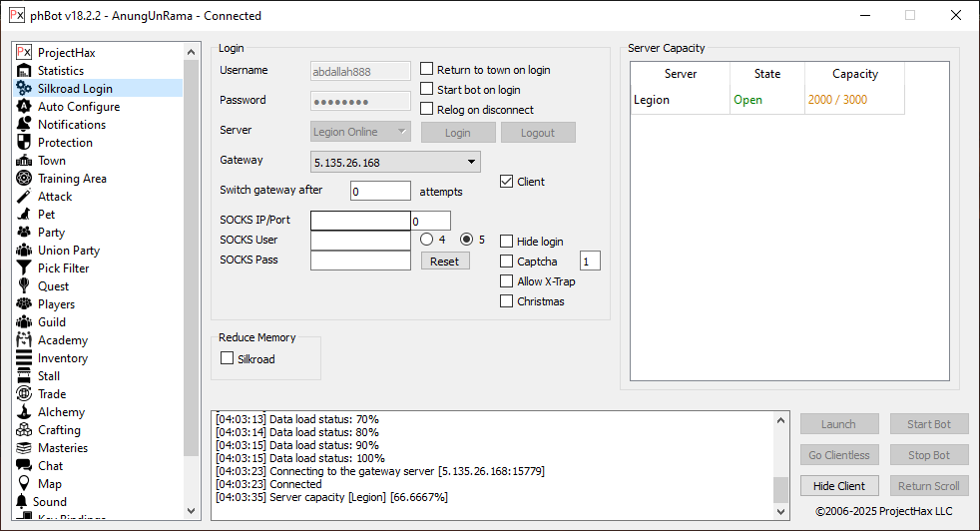The image size is (980, 531).
Task: Open the Gateway IP dropdown
Action: tap(395, 162)
